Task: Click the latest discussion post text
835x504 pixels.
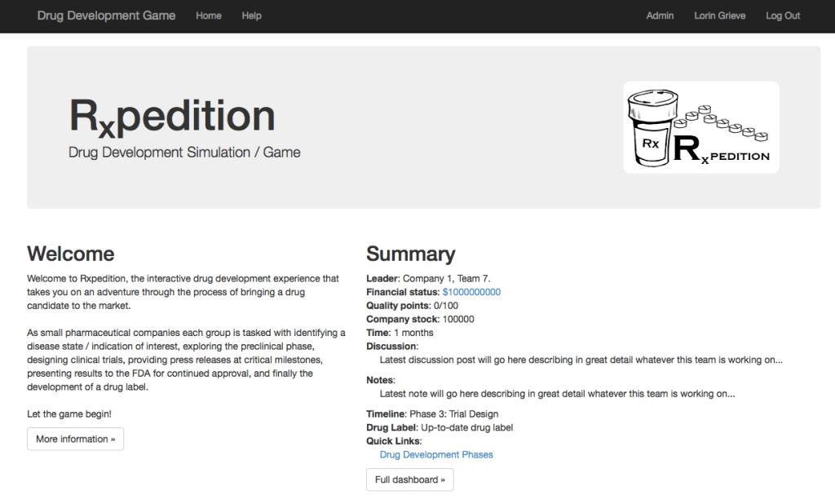Action: 581,360
